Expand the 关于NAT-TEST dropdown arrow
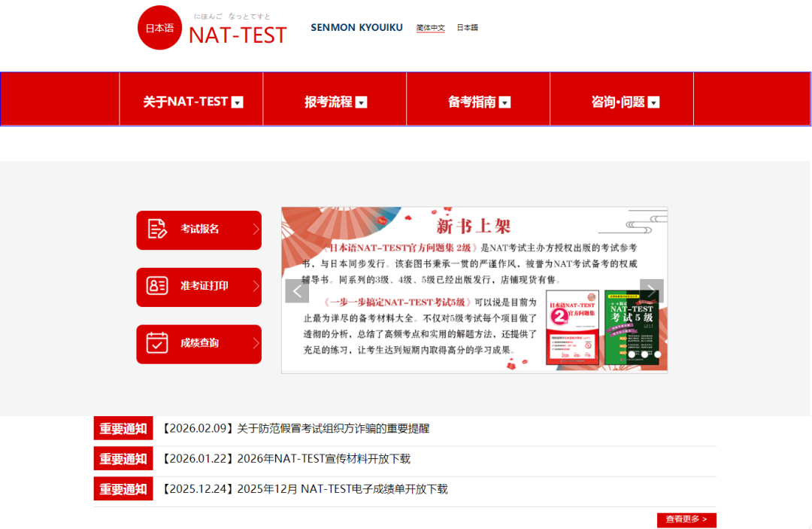This screenshot has height=529, width=812. pyautogui.click(x=238, y=102)
